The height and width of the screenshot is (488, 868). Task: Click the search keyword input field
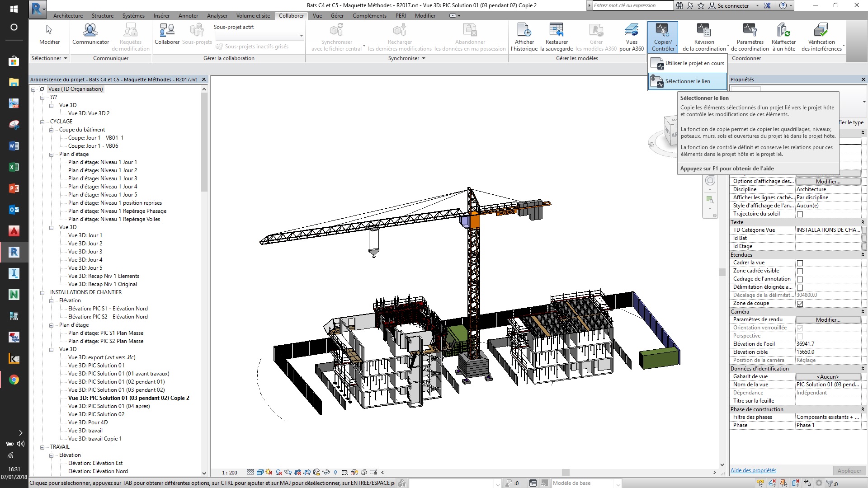[x=632, y=5]
